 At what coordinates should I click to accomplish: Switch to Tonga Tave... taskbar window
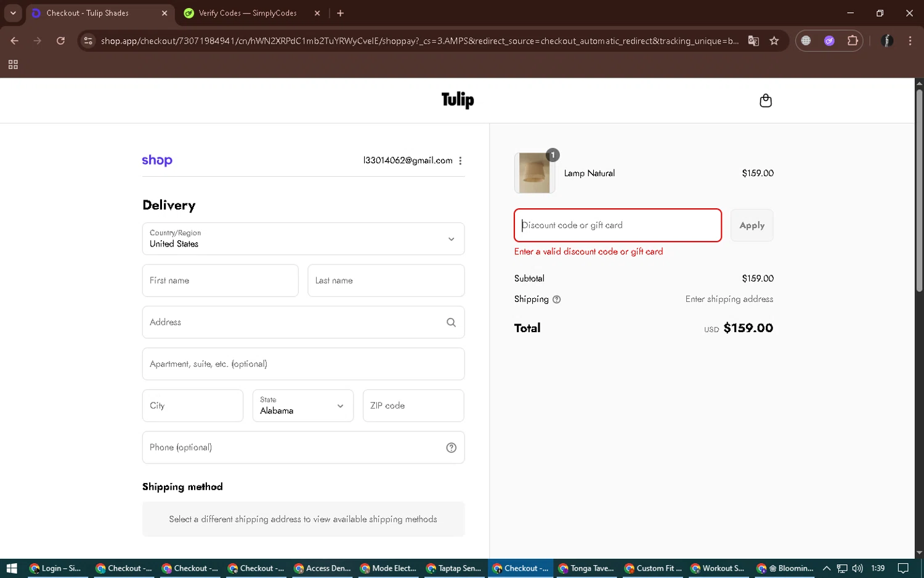click(x=586, y=568)
